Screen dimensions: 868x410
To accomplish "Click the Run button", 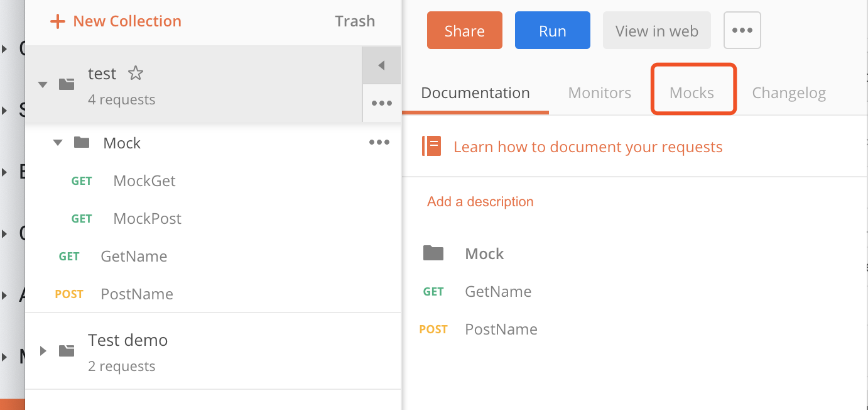I will point(553,30).
